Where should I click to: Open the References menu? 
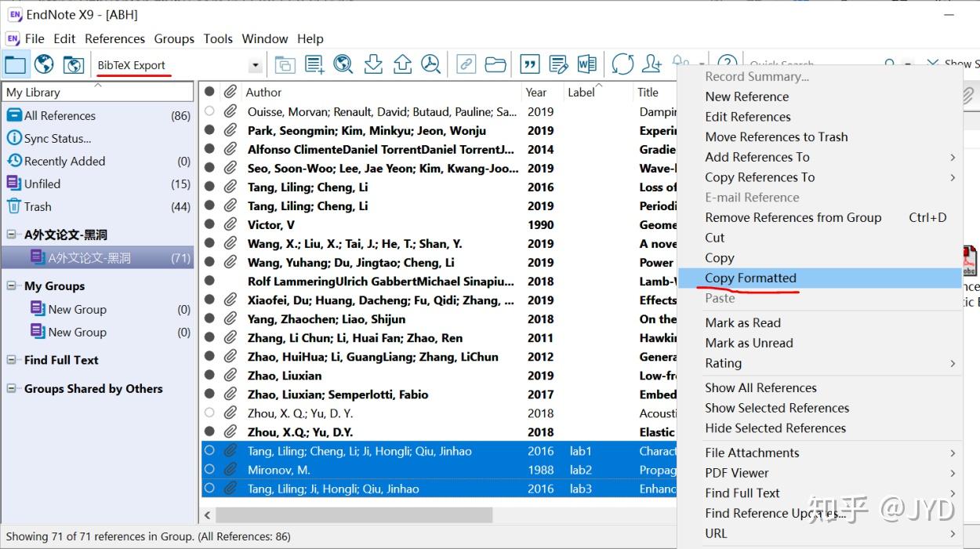click(x=114, y=38)
